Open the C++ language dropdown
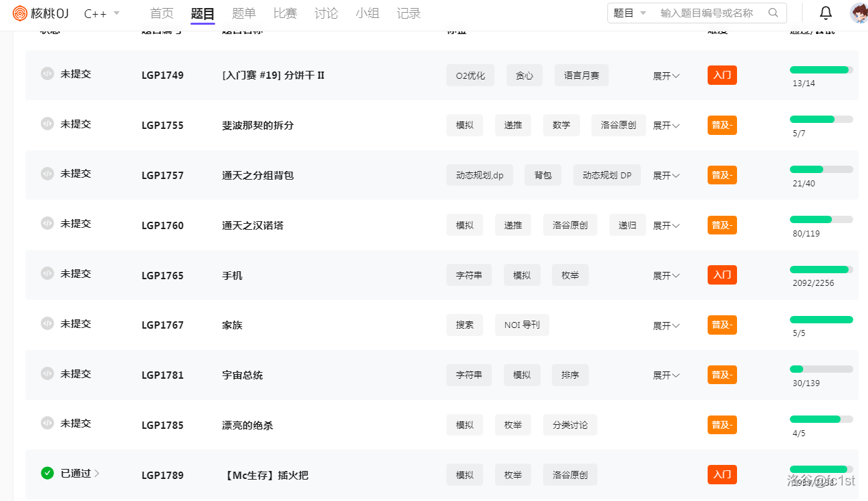The width and height of the screenshot is (868, 501). (x=102, y=13)
